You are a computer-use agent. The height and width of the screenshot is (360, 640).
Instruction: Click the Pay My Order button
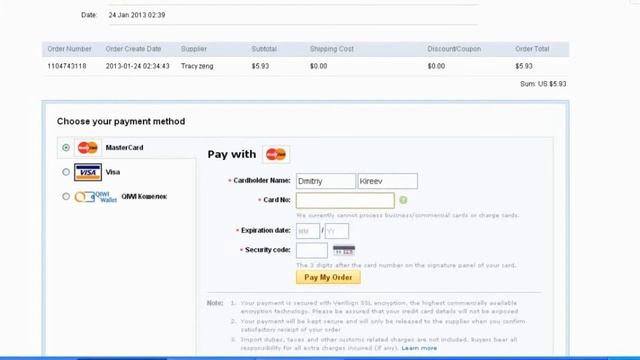328,278
